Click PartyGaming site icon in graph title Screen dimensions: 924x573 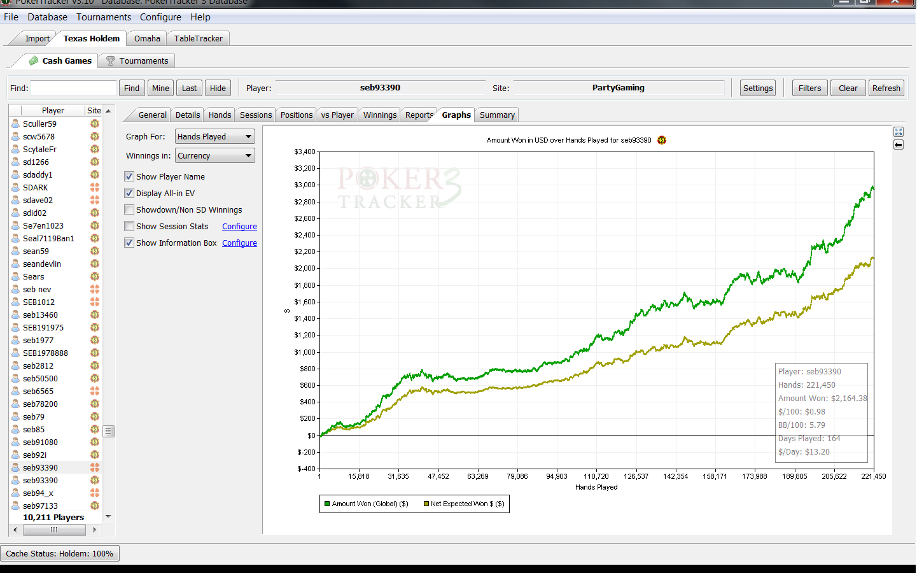662,140
